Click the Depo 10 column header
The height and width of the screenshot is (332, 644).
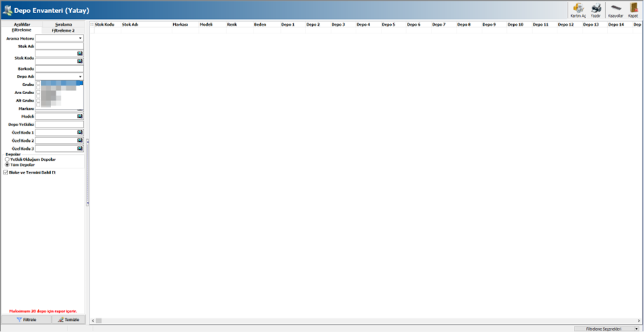519,25
